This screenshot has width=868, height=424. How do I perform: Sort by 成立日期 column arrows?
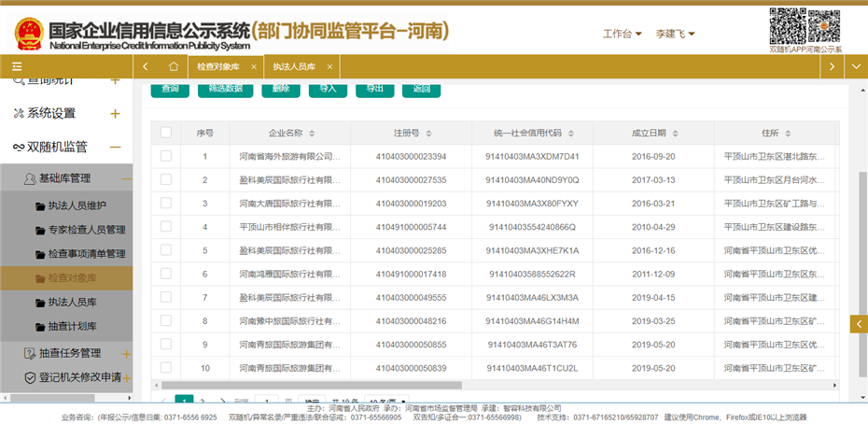coord(676,134)
